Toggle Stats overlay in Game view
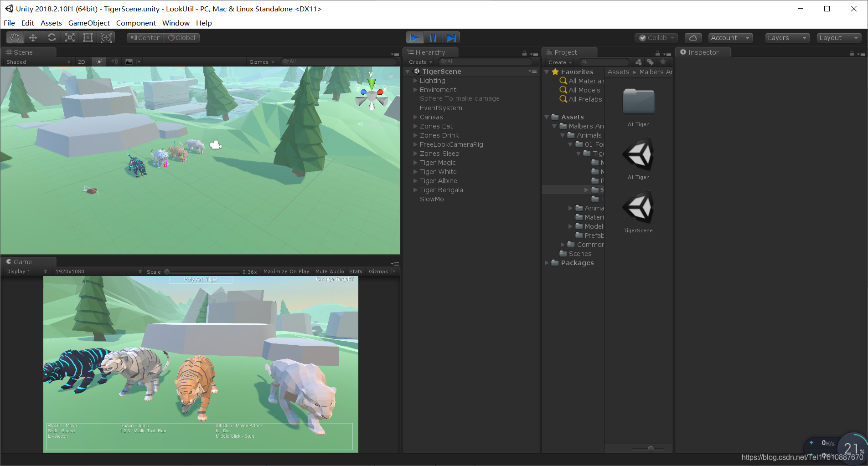This screenshot has height=466, width=868. pos(356,271)
